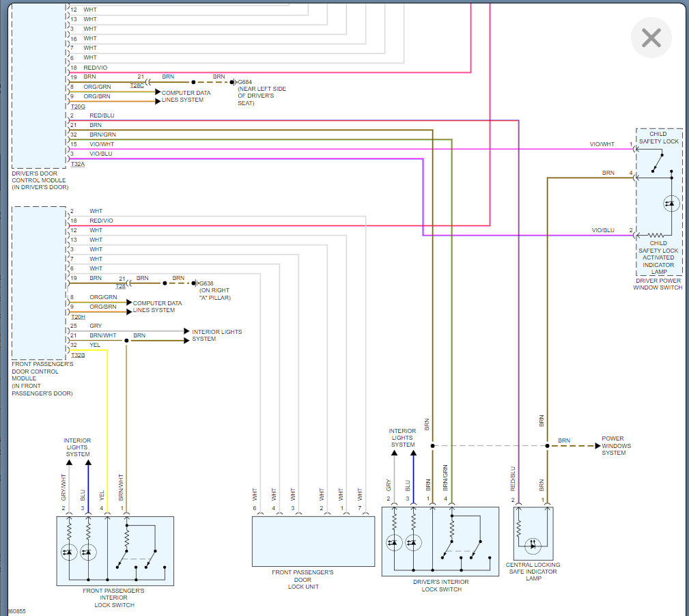
Task: Click the Driver Power Window Switch label
Action: [658, 284]
